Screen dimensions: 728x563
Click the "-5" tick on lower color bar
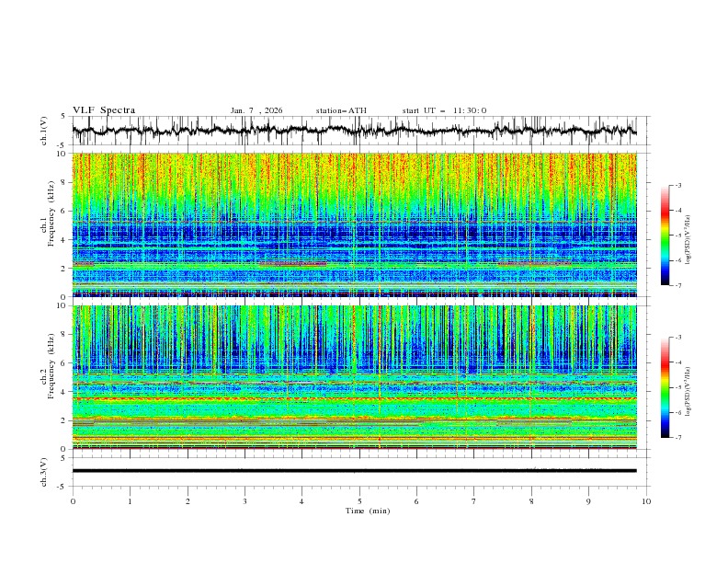[677, 387]
